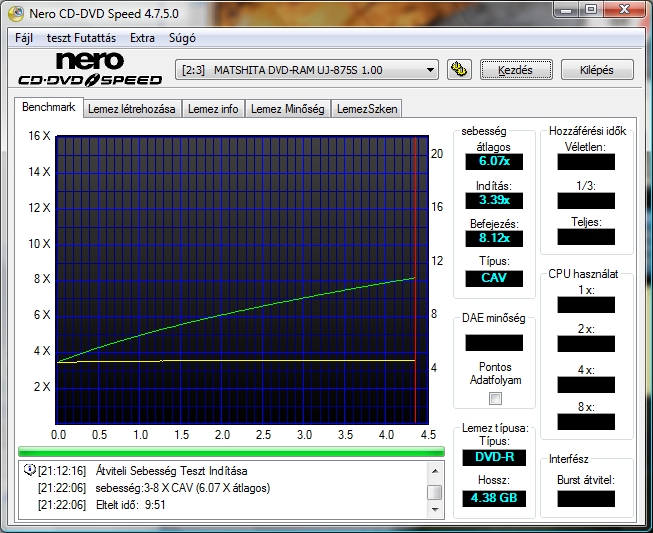Click the log scrollbar thumb

click(x=435, y=492)
